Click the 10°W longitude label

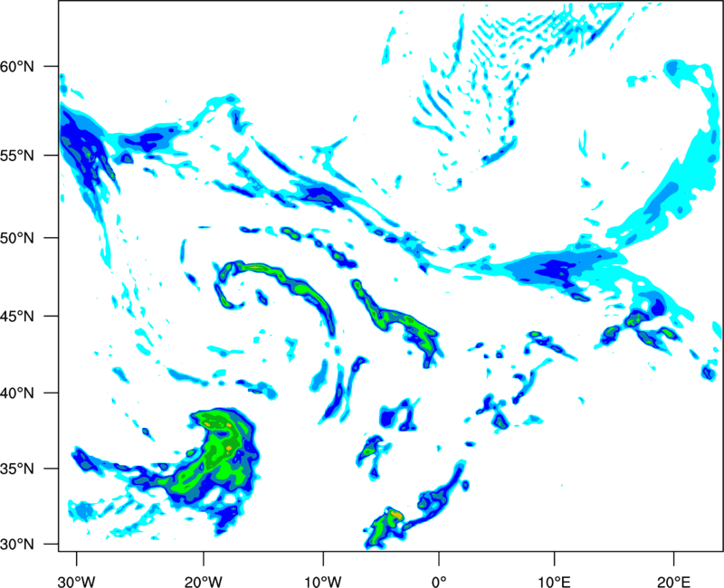(x=323, y=582)
